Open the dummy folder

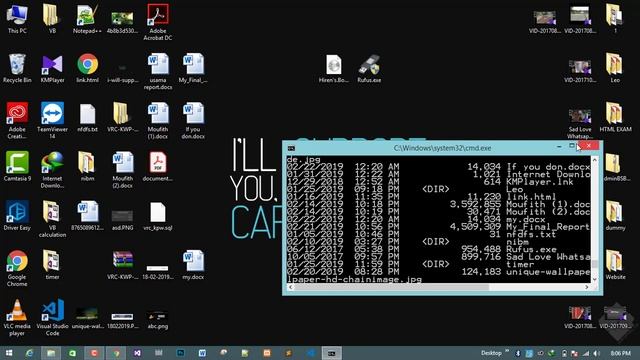[x=615, y=216]
